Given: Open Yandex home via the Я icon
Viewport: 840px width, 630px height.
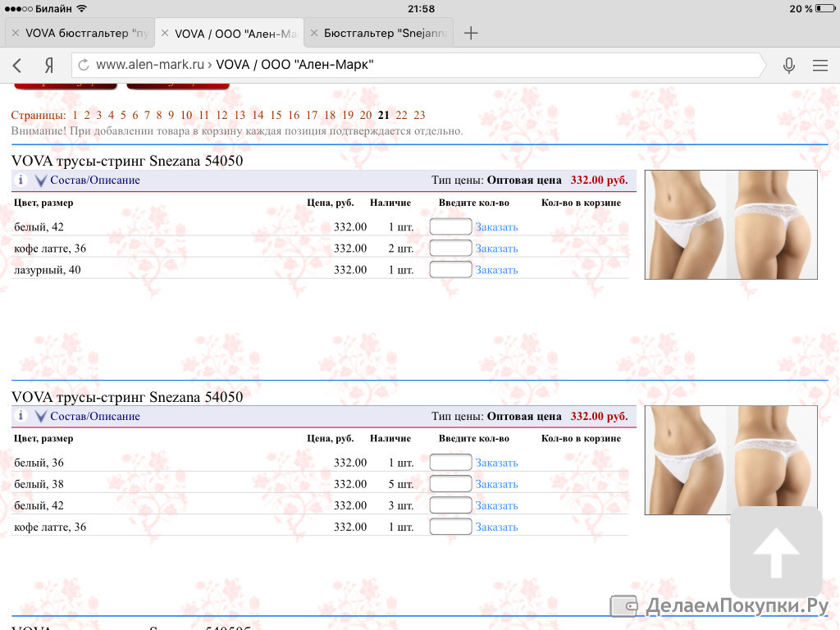Looking at the screenshot, I should click(48, 66).
